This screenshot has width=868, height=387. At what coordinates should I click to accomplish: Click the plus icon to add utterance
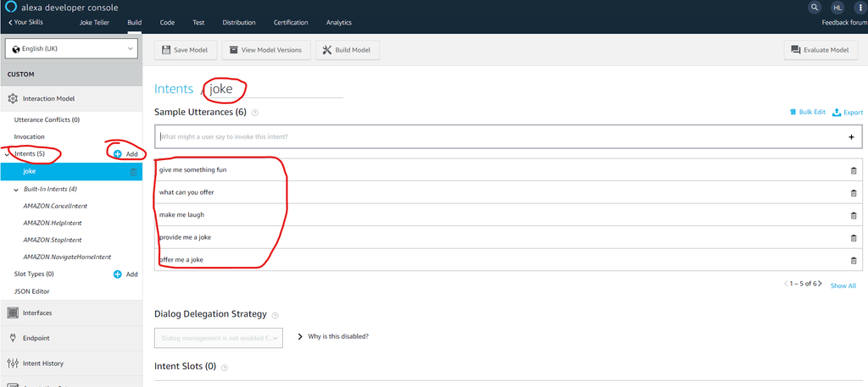(851, 136)
